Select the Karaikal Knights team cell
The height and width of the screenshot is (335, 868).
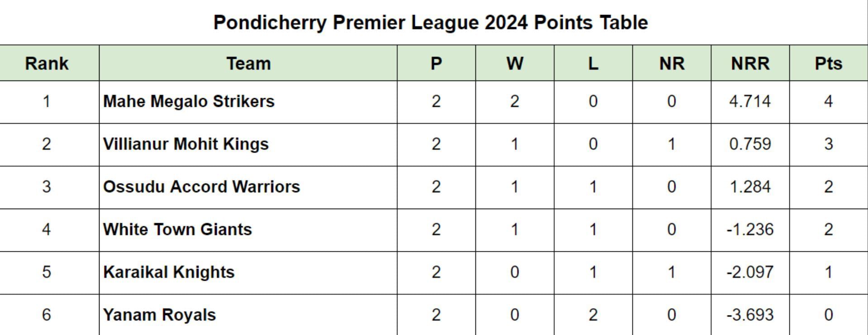point(169,272)
